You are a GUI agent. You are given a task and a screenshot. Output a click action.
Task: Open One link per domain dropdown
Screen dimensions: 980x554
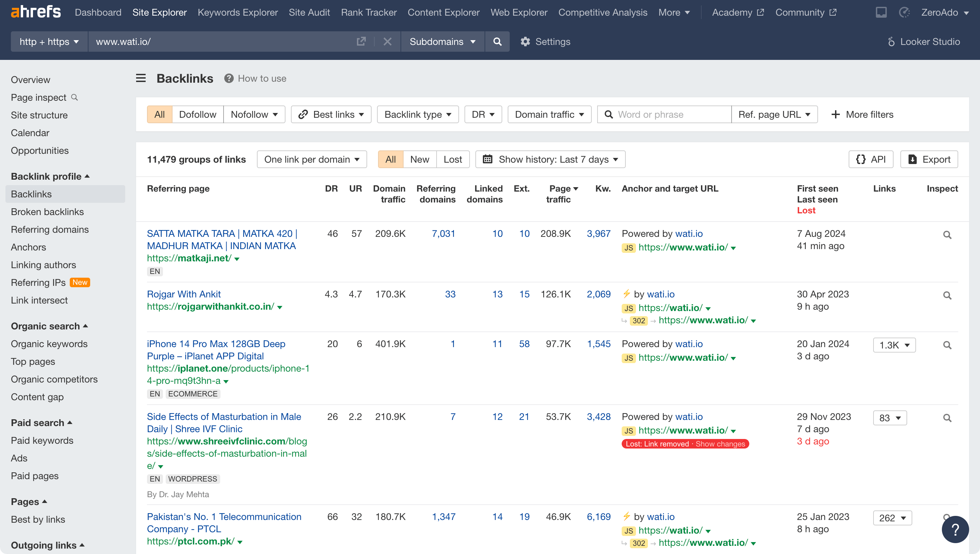coord(312,159)
